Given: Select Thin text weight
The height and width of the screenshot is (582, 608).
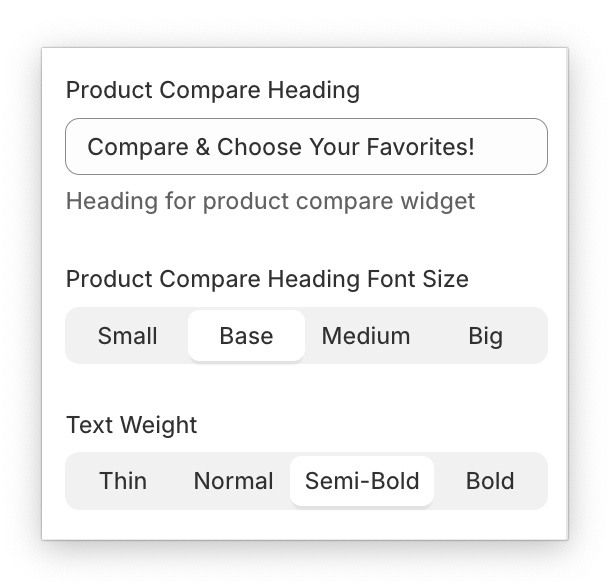Looking at the screenshot, I should coord(123,481).
